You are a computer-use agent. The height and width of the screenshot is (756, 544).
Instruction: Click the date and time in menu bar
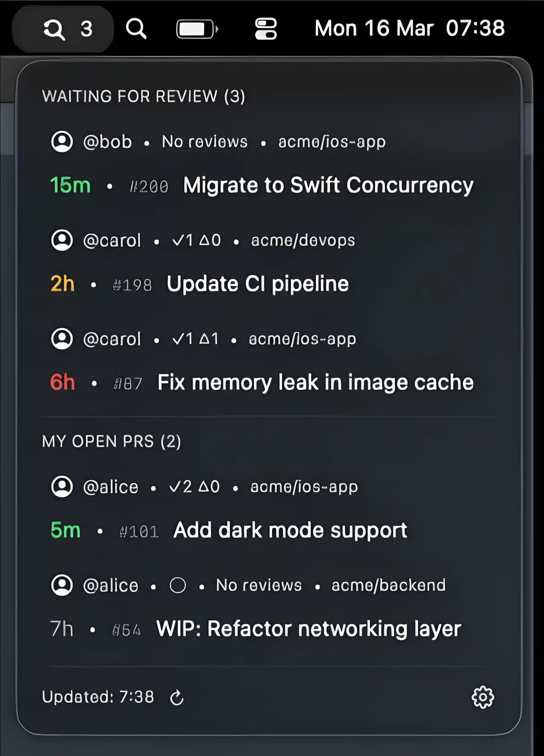(x=410, y=29)
